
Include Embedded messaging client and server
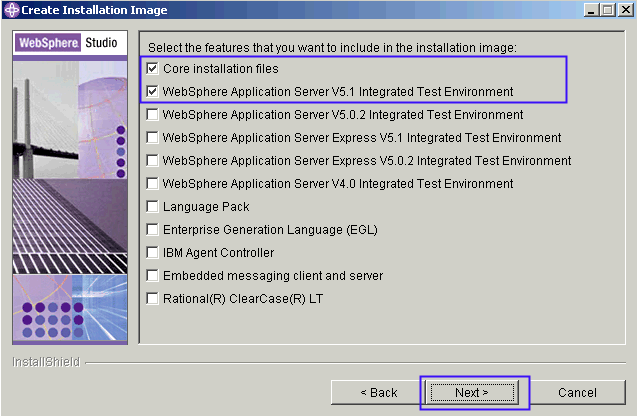pos(152,275)
